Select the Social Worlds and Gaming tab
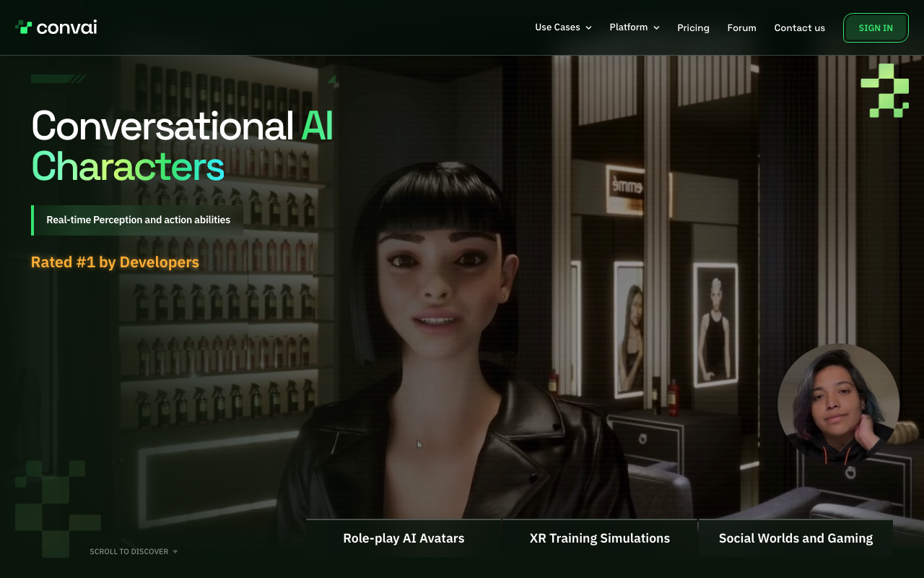 796,538
